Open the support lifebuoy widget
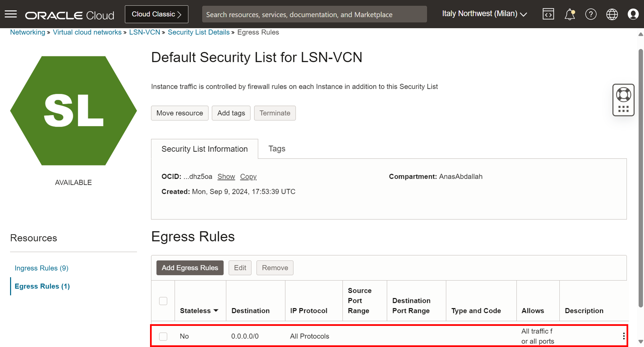This screenshot has width=644, height=347. 624,95
